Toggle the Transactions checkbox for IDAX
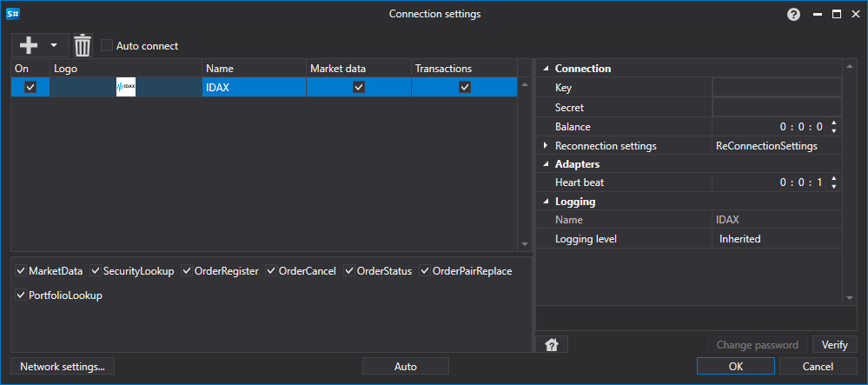Image resolution: width=868 pixels, height=385 pixels. tap(465, 87)
